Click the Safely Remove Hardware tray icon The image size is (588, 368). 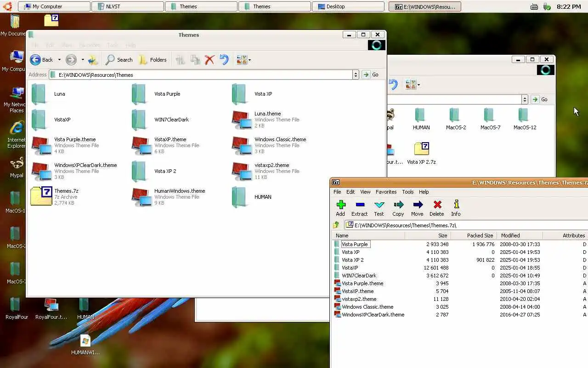pyautogui.click(x=547, y=6)
